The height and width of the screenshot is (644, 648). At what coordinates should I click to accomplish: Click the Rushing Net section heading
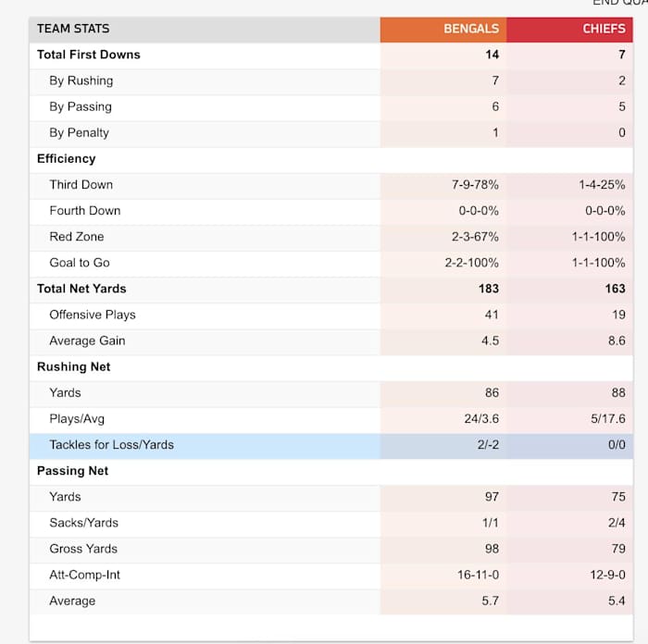(x=73, y=367)
